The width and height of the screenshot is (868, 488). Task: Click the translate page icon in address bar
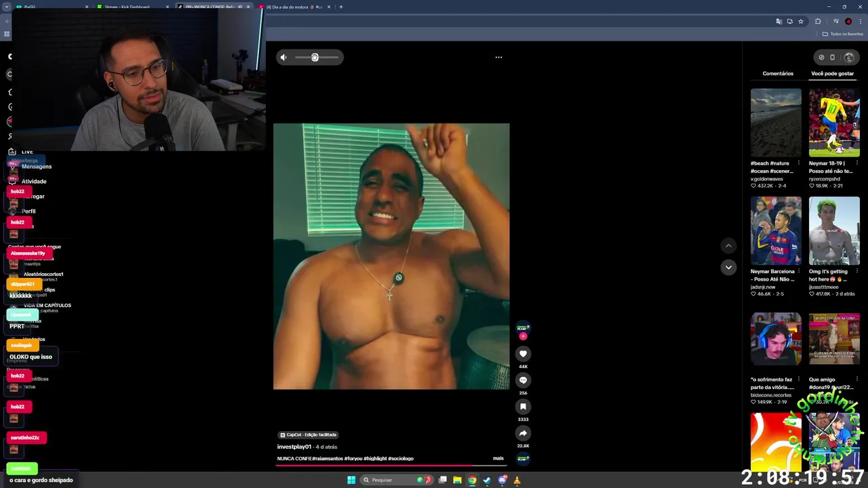pyautogui.click(x=779, y=22)
